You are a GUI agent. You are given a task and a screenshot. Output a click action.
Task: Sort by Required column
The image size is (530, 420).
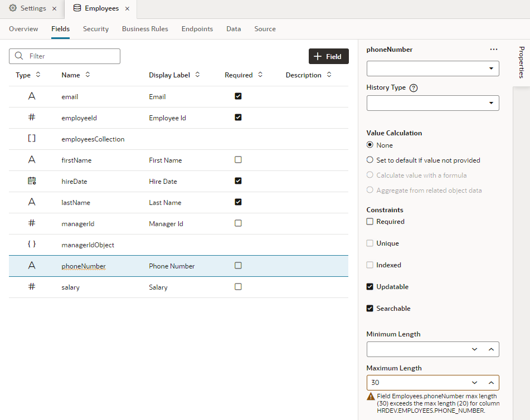[260, 75]
